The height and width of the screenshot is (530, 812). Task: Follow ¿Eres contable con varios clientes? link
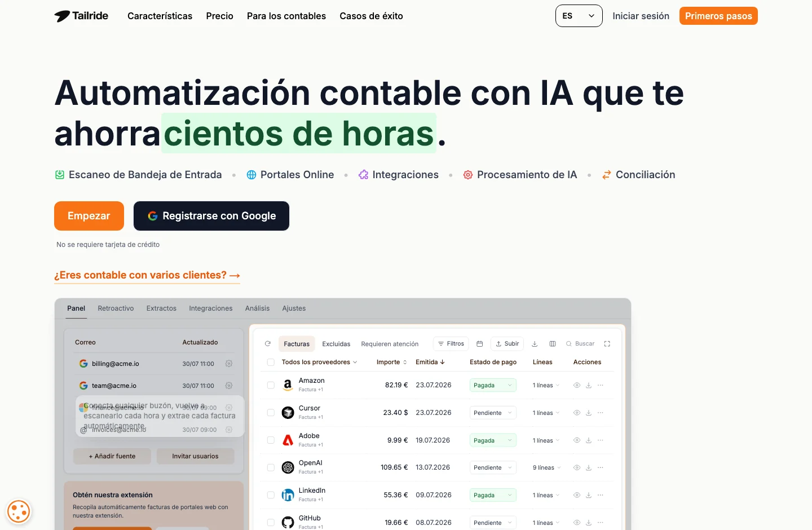coord(147,275)
